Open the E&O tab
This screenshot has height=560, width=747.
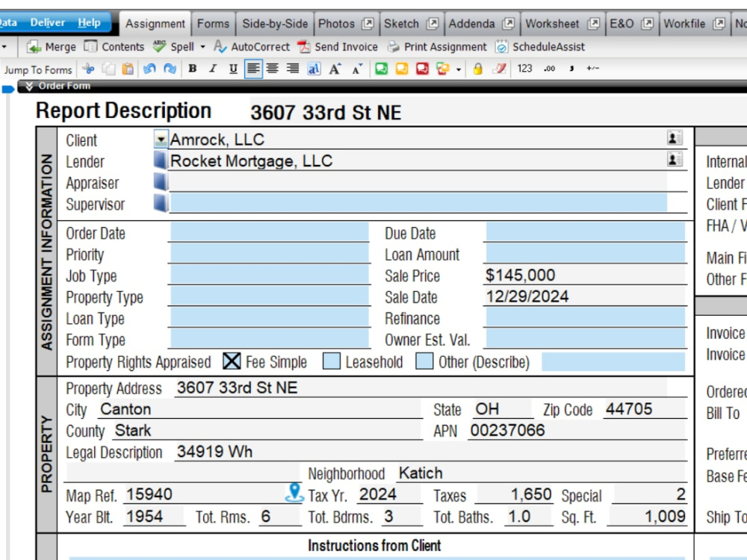point(631,23)
